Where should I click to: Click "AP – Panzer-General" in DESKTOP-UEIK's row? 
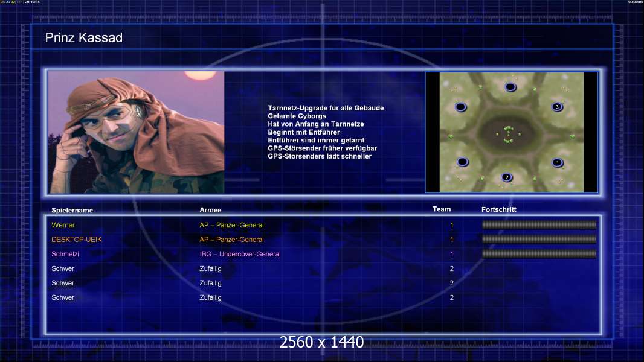[x=231, y=240]
